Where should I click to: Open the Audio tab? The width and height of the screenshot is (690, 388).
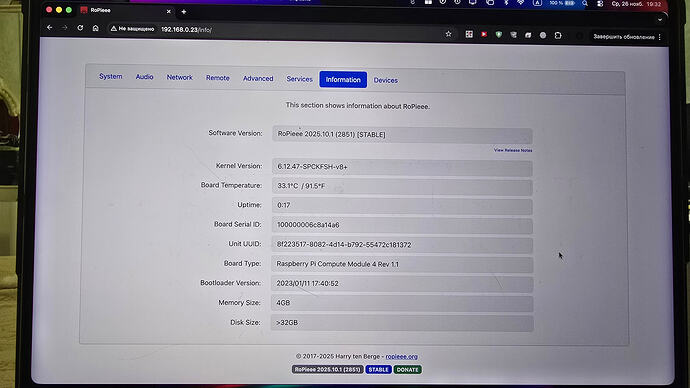tap(144, 77)
